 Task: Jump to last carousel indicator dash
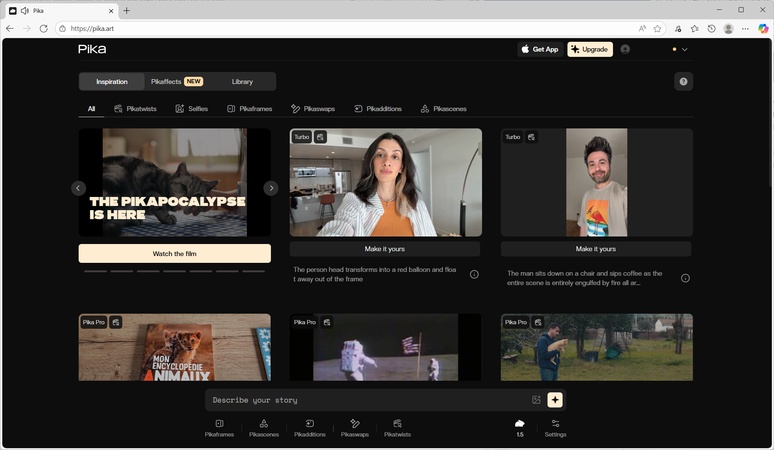(x=254, y=271)
